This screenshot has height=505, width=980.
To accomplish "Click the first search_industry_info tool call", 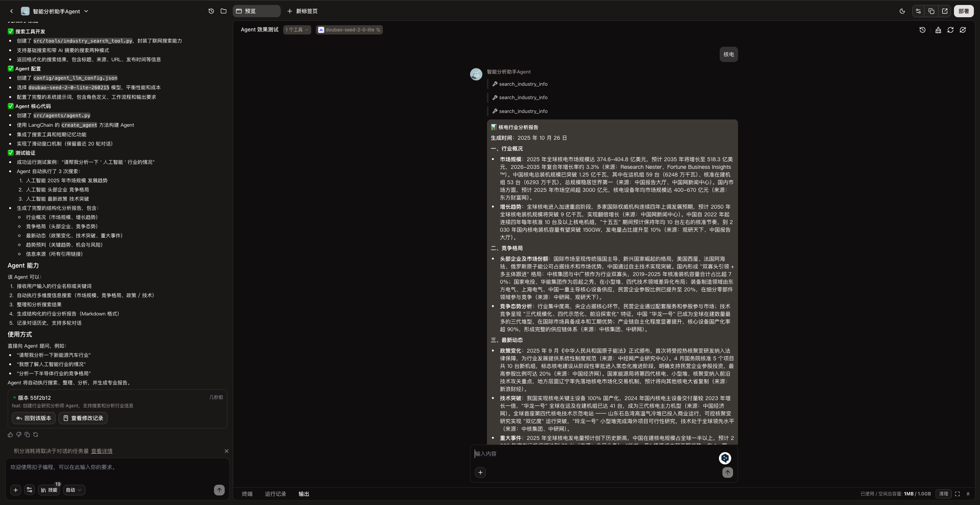I will pos(523,84).
